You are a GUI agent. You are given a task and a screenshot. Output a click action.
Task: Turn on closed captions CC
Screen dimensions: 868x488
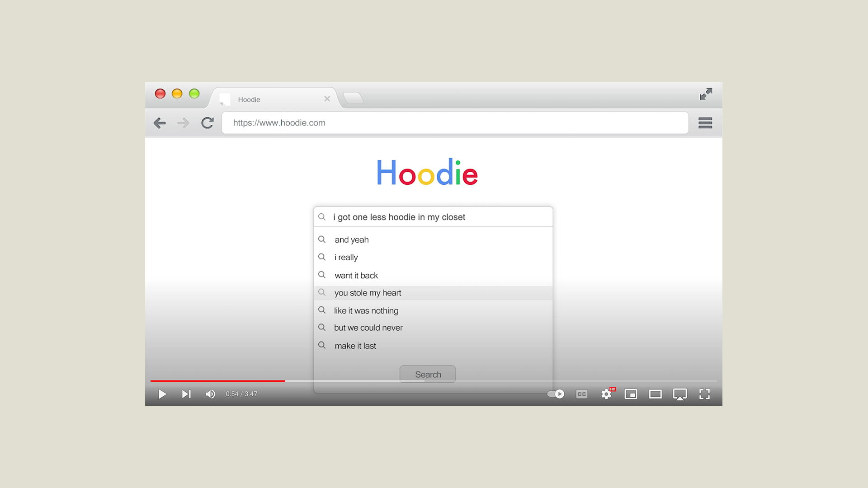pos(582,394)
